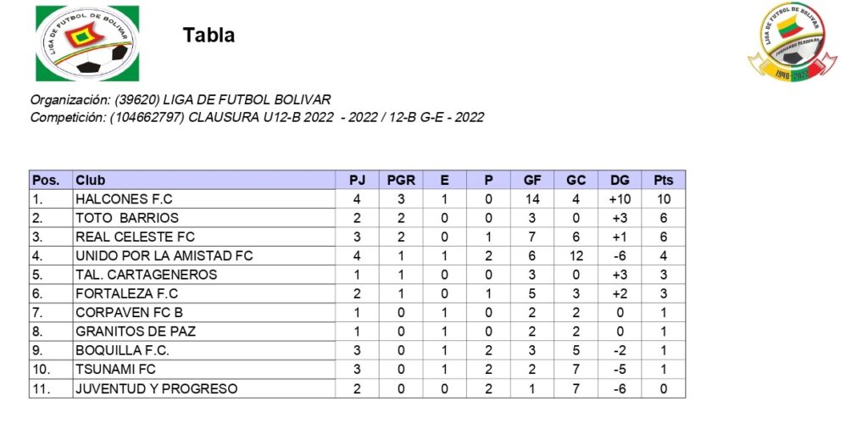868x446 pixels.
Task: Click the PGR column header
Action: coord(401,180)
